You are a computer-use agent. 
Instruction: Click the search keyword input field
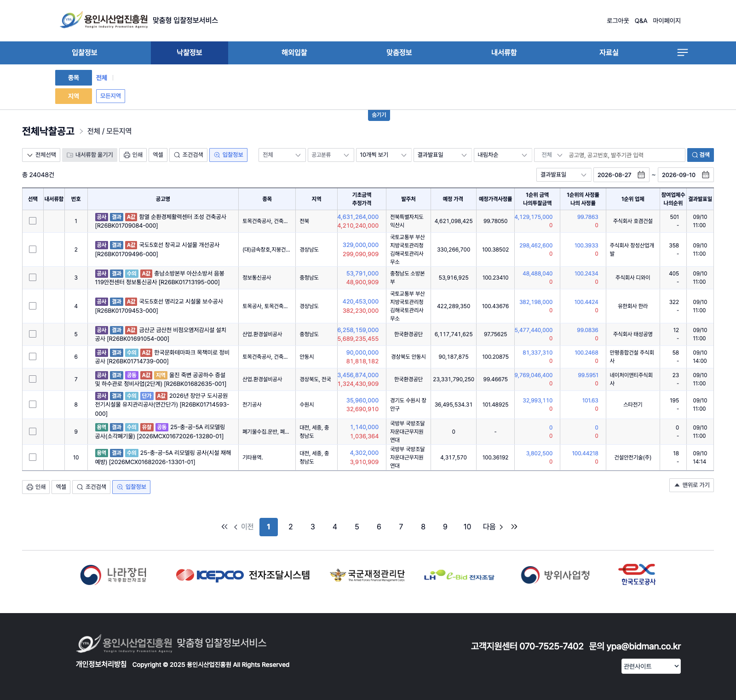tap(625, 155)
